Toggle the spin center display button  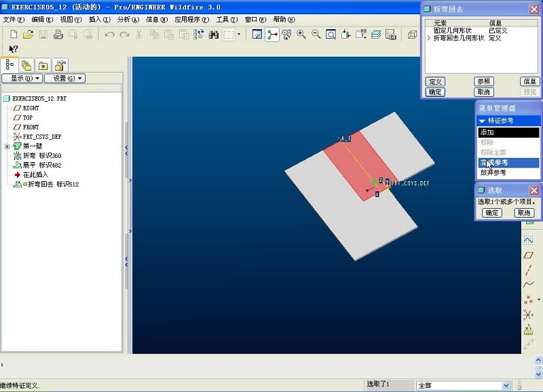click(x=272, y=35)
